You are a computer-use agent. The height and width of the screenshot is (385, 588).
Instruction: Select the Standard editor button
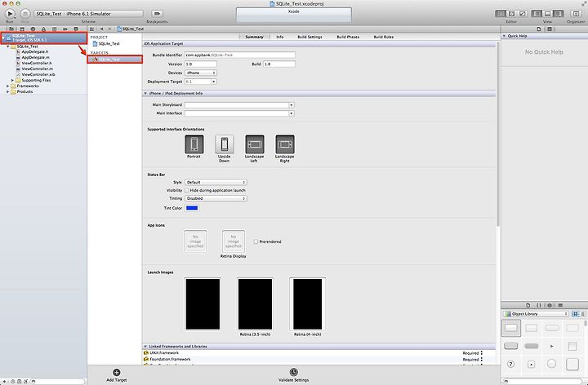(x=501, y=14)
